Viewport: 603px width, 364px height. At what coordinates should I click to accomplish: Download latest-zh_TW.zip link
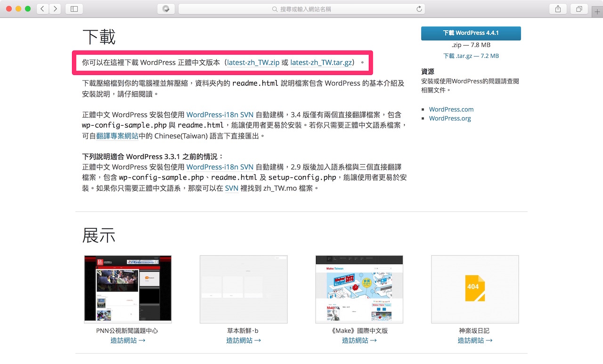point(253,62)
